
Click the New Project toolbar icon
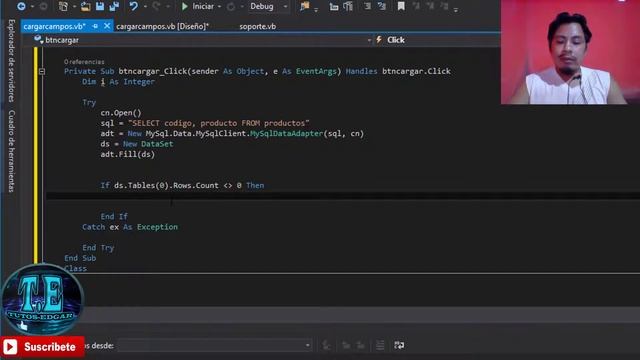click(63, 6)
